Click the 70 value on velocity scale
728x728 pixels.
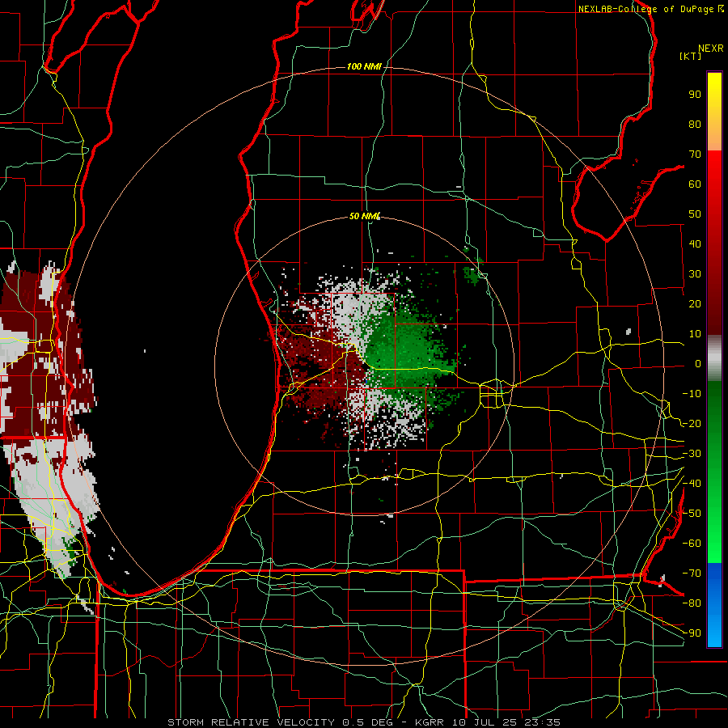coord(695,154)
